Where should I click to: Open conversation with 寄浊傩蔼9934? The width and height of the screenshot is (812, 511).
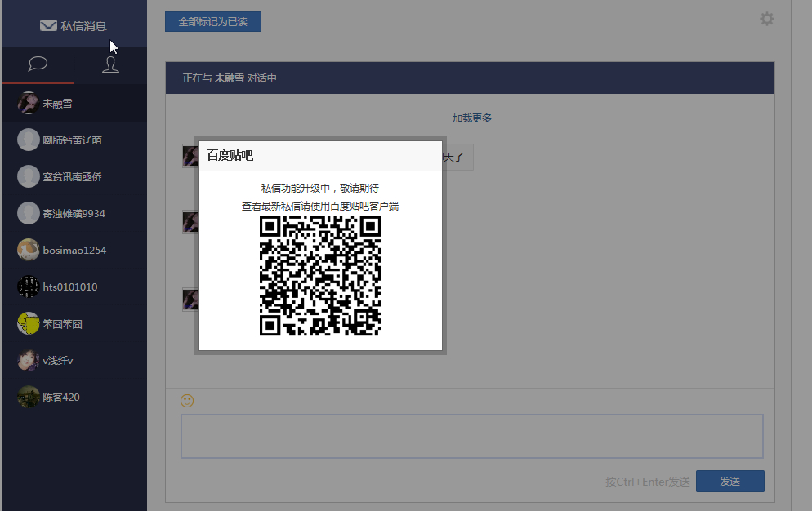[x=74, y=213]
